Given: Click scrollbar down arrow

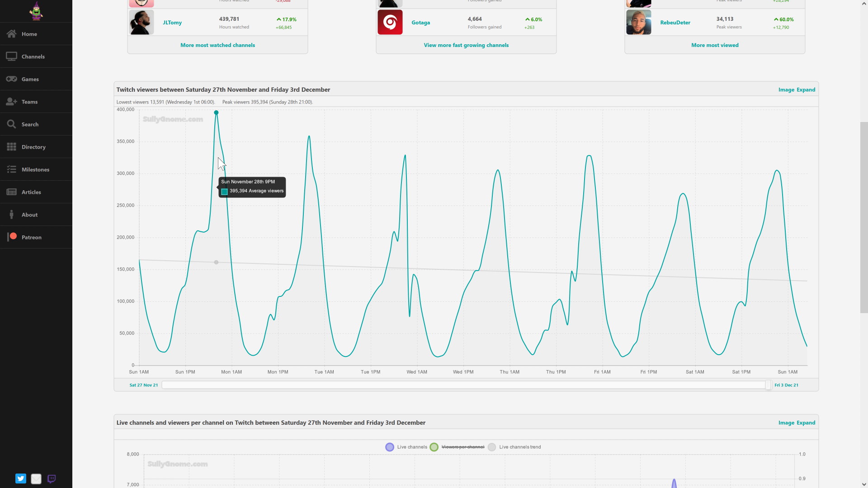Looking at the screenshot, I should pos(864,484).
